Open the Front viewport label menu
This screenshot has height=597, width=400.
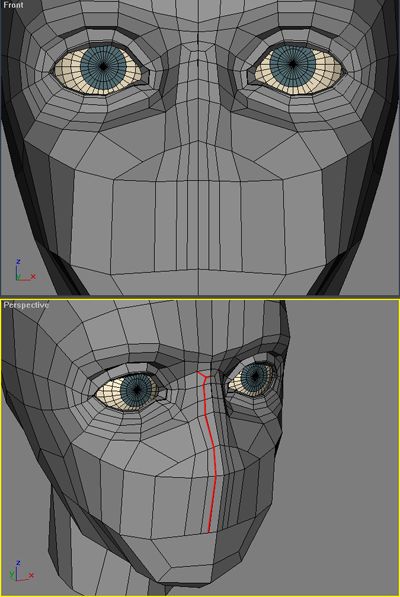click(x=13, y=5)
